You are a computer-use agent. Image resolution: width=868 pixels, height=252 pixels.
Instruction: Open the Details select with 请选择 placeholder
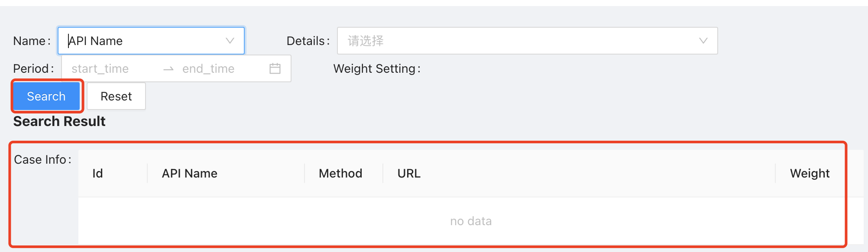coord(528,41)
